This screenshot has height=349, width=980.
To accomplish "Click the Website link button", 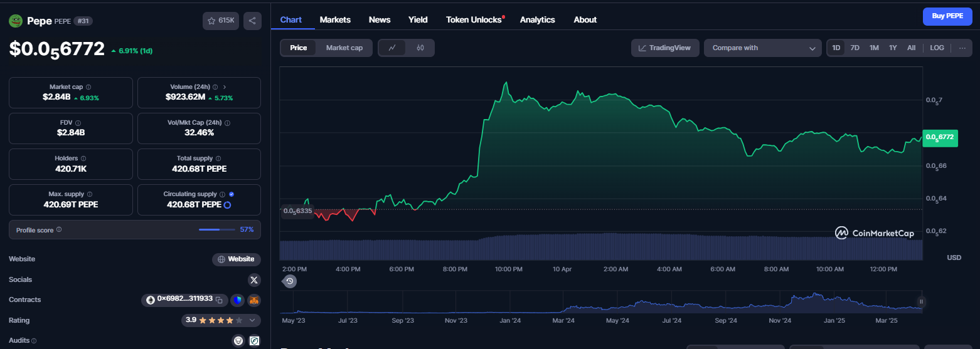I will 237,259.
